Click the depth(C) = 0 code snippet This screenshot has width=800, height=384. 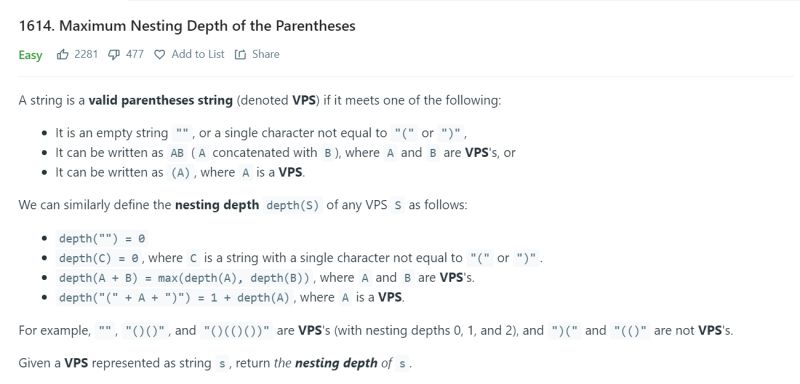99,259
